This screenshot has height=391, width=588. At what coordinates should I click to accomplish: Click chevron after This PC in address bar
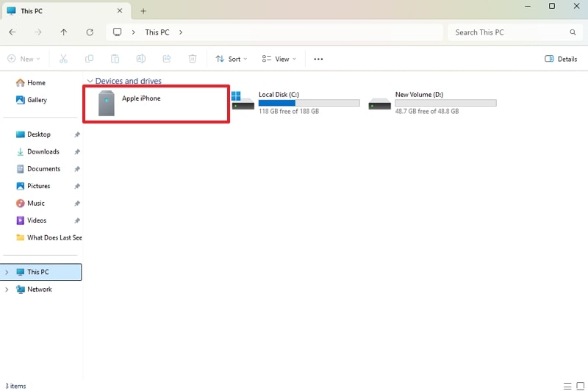[181, 32]
